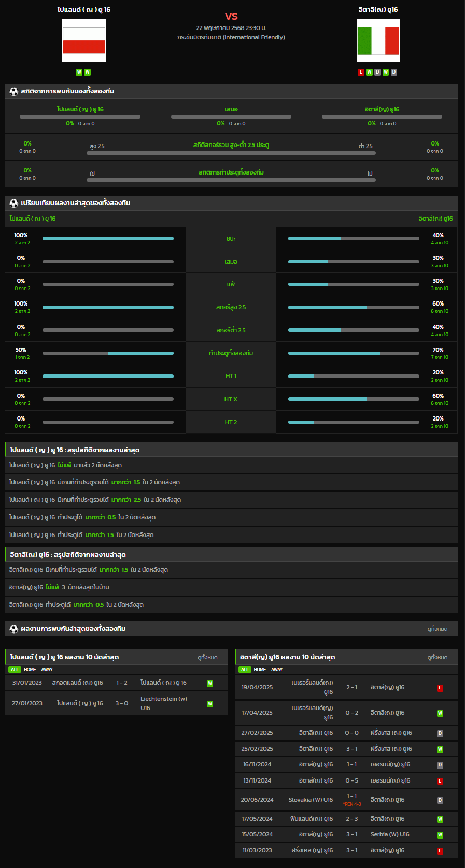Click date '19/04/2025' in Italy results

click(x=257, y=687)
